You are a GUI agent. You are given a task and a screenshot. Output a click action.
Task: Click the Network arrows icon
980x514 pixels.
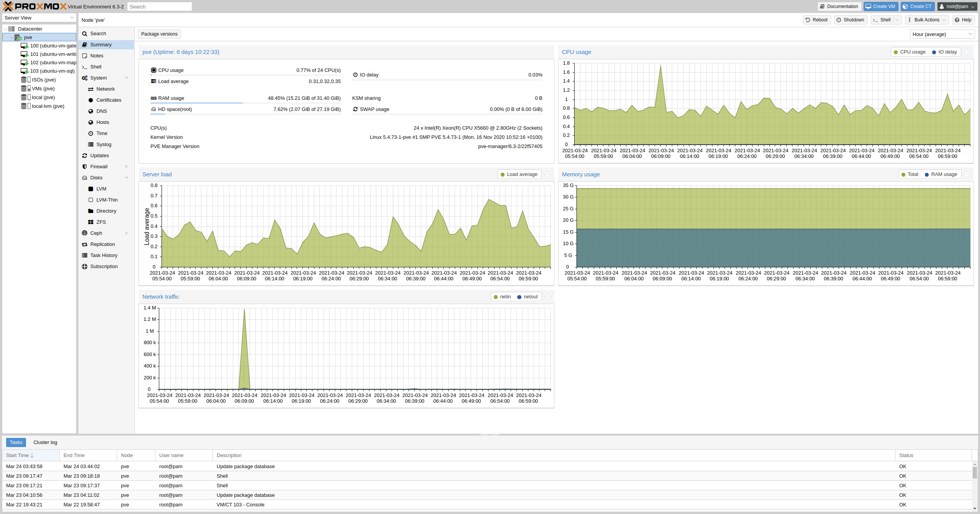coord(91,89)
